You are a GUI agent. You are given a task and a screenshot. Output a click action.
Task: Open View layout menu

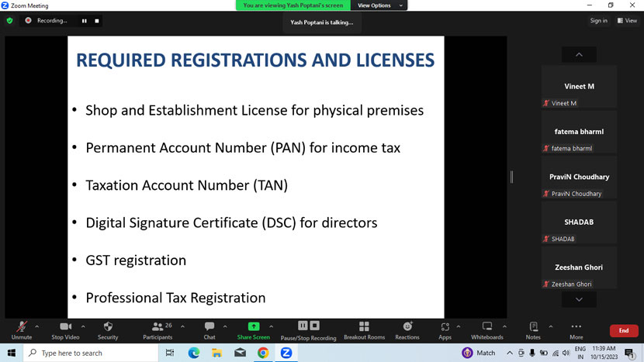coord(627,20)
